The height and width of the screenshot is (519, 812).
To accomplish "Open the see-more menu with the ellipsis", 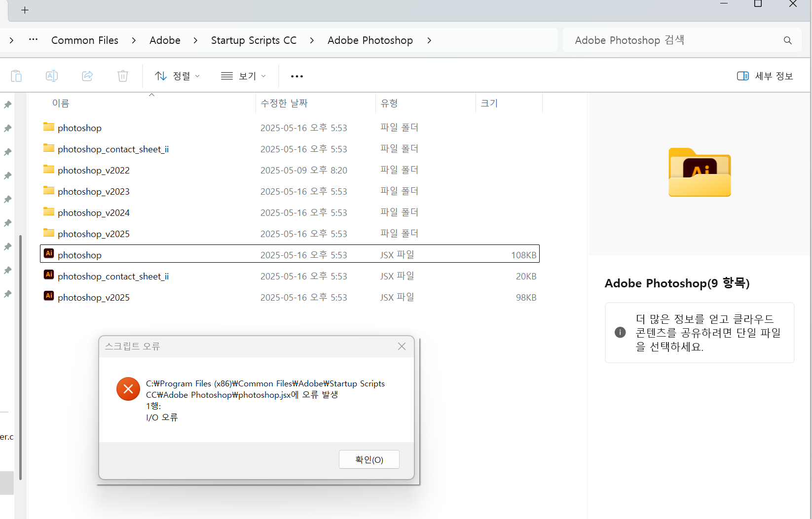I will click(x=296, y=75).
